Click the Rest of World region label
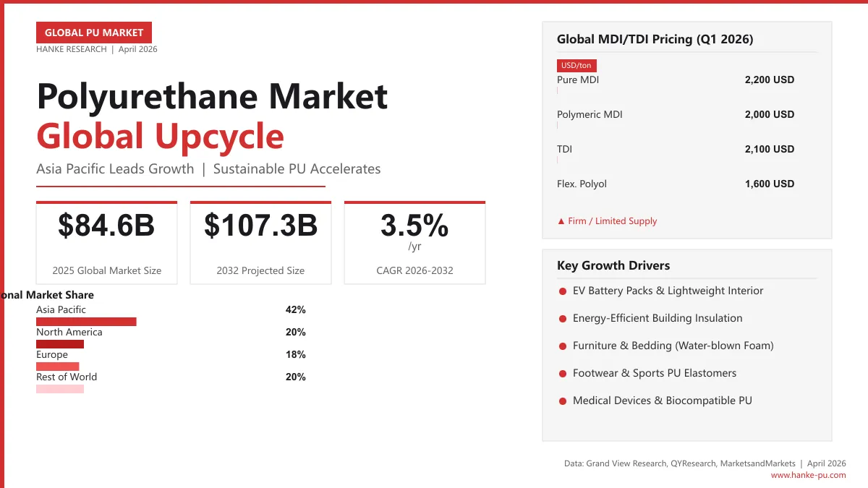This screenshot has height=488, width=868. (x=67, y=377)
